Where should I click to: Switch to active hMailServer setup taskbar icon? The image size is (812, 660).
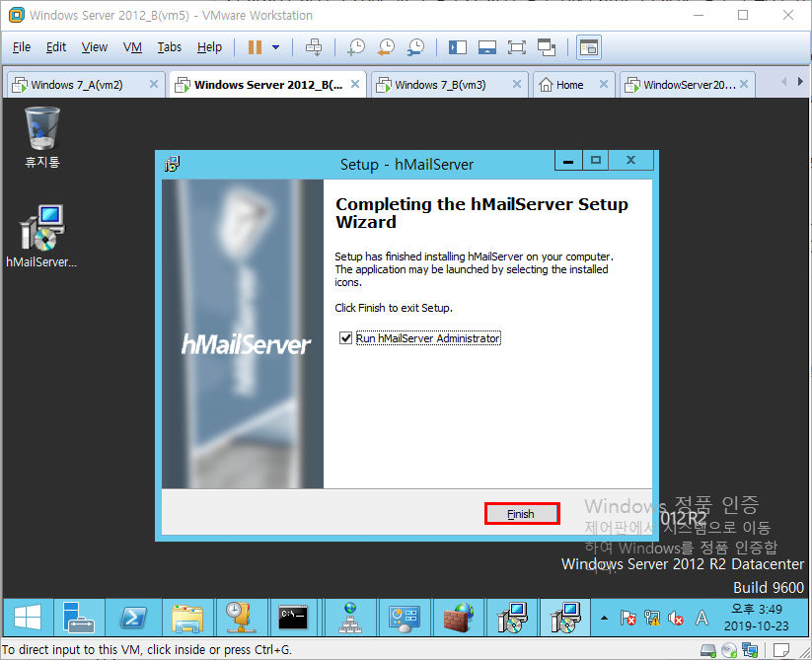pos(565,618)
